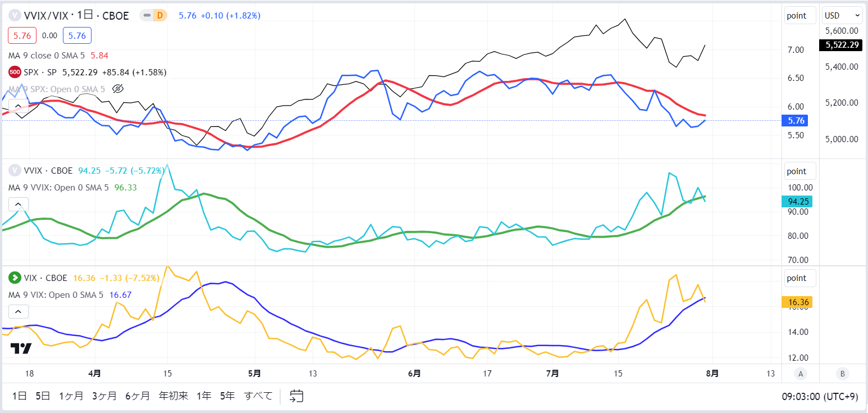Click the grey market status dash badge
This screenshot has width=868, height=413.
click(147, 16)
